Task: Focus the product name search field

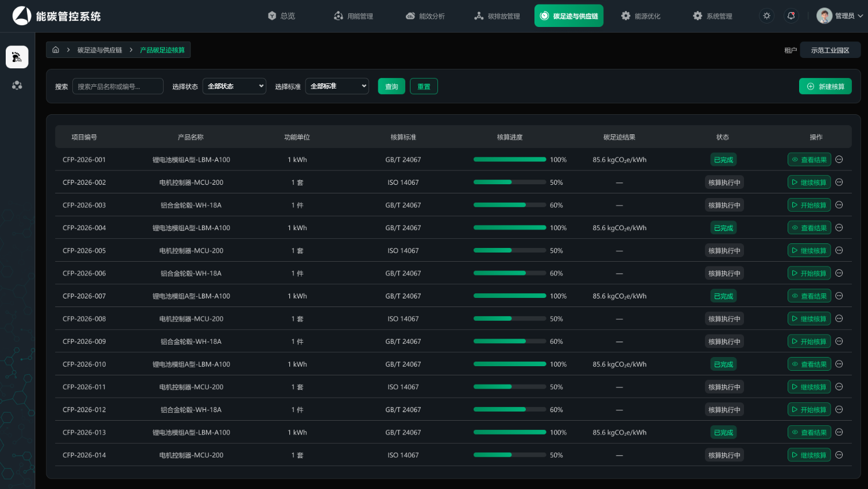Action: coord(118,86)
